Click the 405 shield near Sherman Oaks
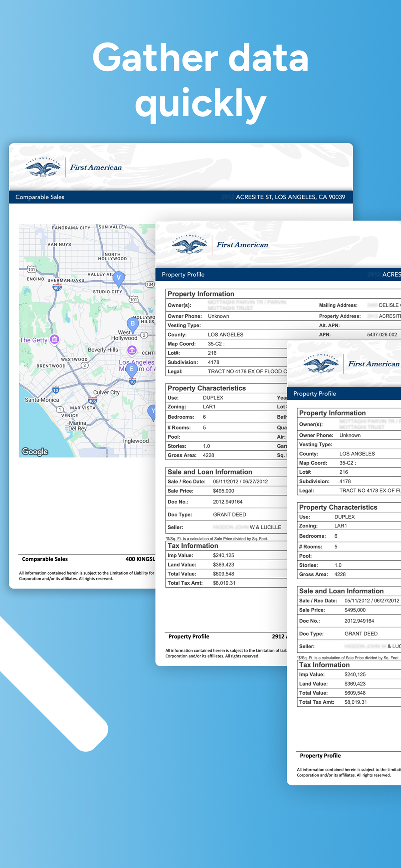This screenshot has width=401, height=868. [57, 287]
